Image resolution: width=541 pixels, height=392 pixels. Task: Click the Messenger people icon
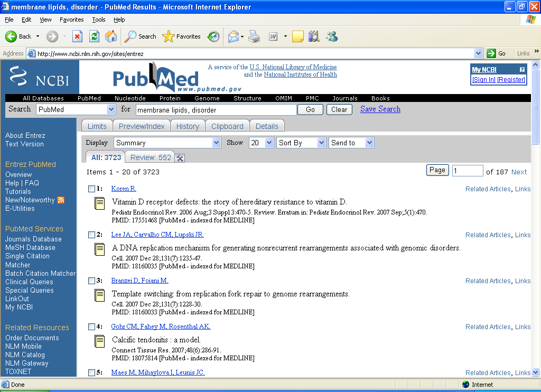332,36
